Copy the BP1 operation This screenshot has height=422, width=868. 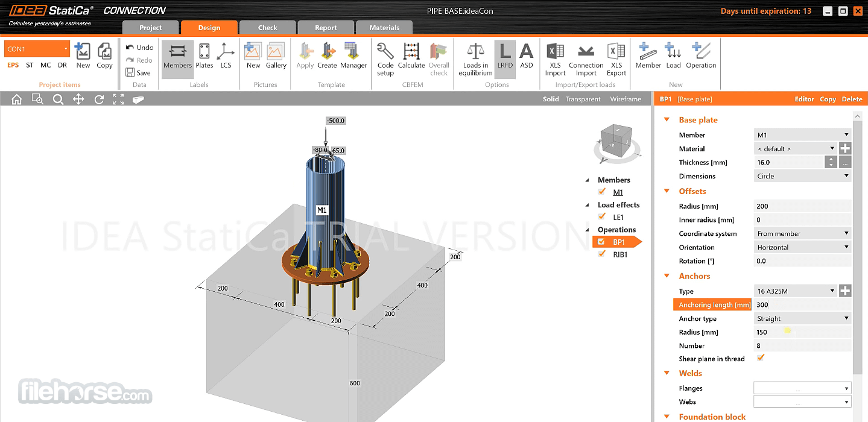(828, 99)
